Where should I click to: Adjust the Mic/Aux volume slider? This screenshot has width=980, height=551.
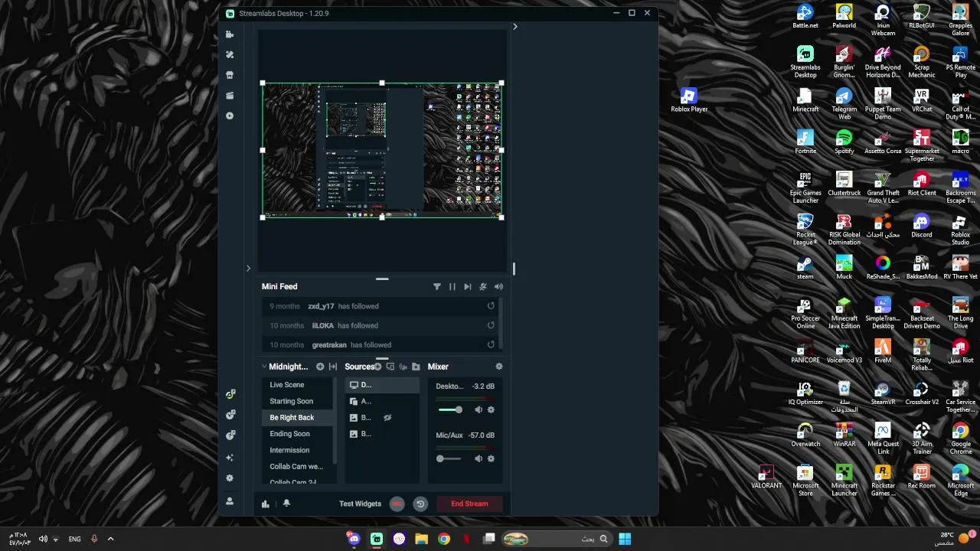(450, 458)
